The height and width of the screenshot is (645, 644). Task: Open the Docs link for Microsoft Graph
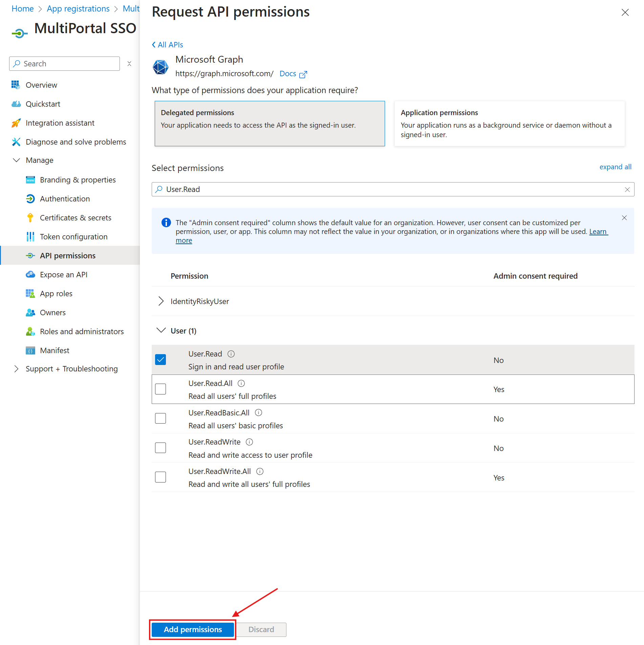[x=288, y=73]
